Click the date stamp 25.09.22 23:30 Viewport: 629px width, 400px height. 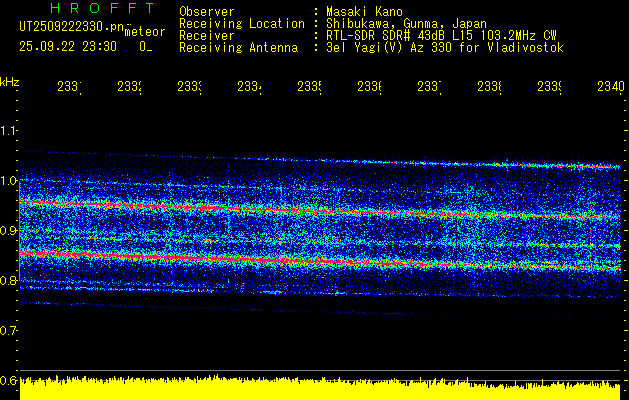[68, 47]
